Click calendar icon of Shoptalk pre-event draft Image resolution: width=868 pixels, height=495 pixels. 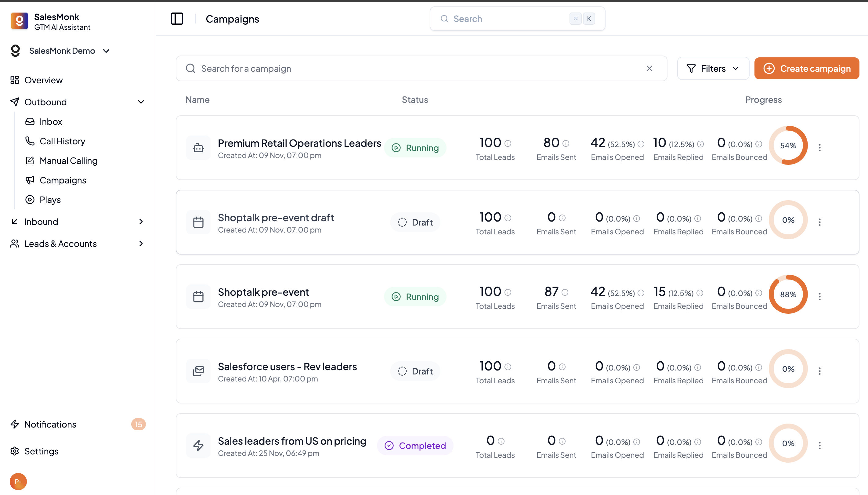coord(198,222)
